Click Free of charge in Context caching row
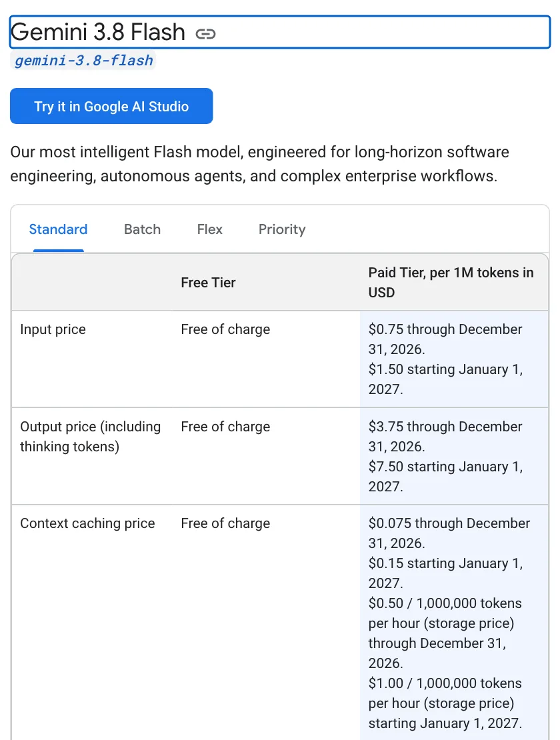 click(x=225, y=523)
